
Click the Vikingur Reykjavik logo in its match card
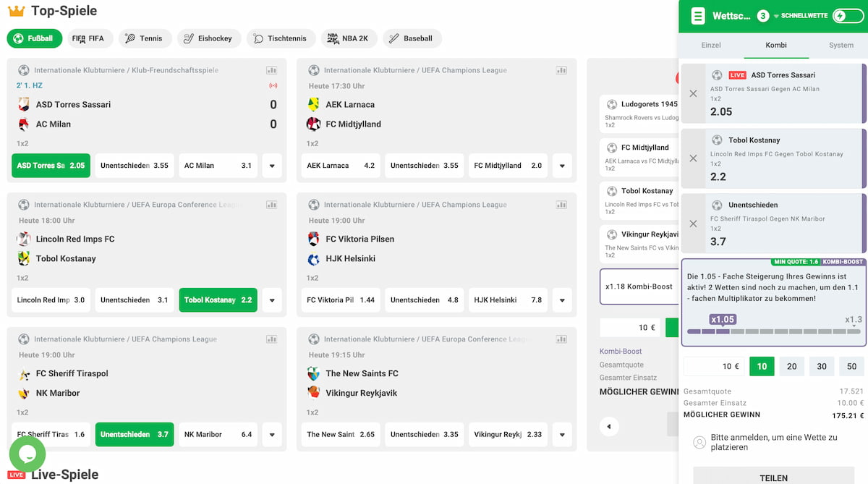tap(313, 393)
